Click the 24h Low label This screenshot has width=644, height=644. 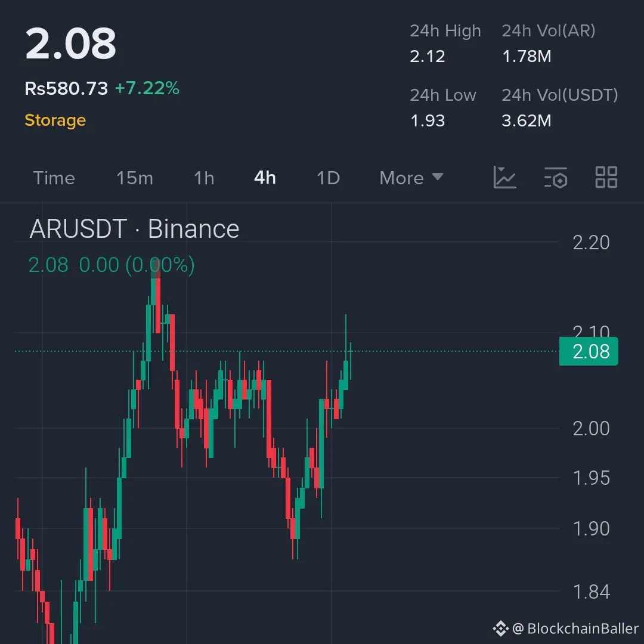tap(442, 95)
